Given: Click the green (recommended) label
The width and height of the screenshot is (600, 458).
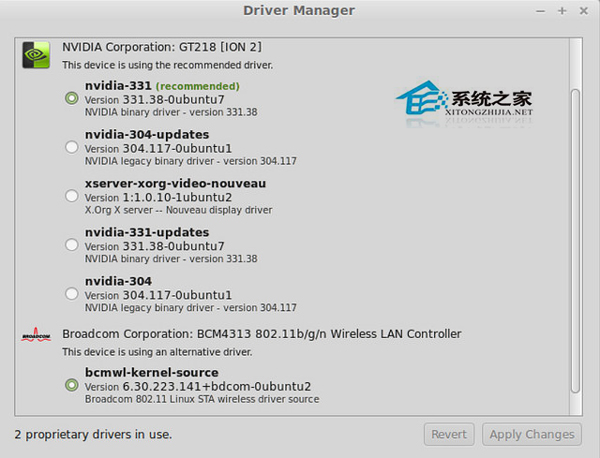Looking at the screenshot, I should coord(197,86).
